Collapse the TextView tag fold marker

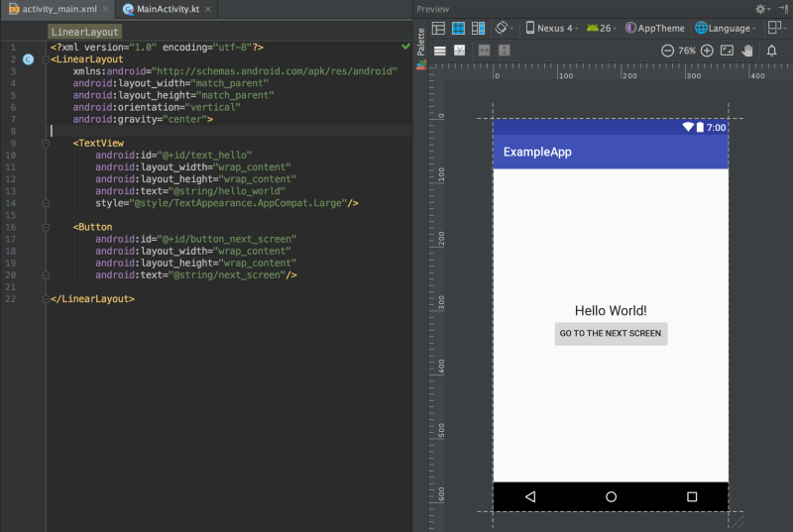(x=46, y=144)
